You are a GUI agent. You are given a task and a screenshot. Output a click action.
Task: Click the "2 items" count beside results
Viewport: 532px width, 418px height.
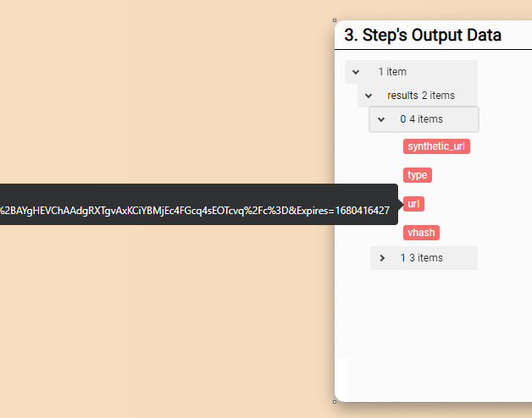[x=438, y=96]
